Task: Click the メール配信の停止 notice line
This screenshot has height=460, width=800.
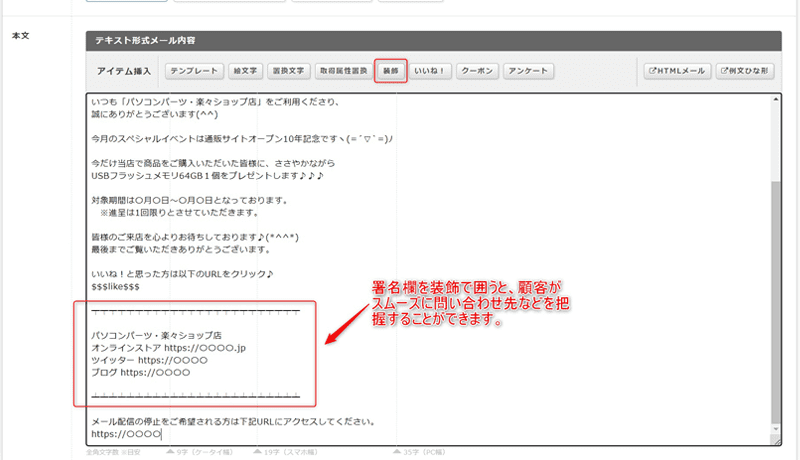Action: click(x=234, y=422)
